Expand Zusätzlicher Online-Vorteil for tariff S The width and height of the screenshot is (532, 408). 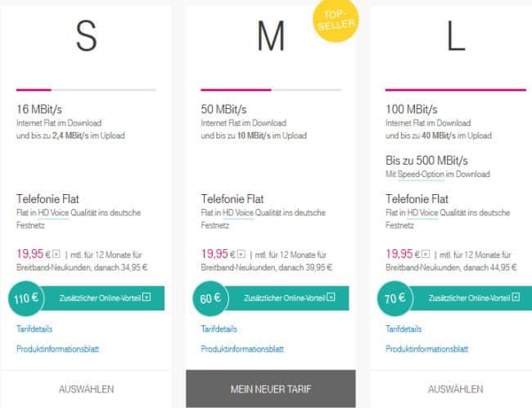pyautogui.click(x=147, y=298)
